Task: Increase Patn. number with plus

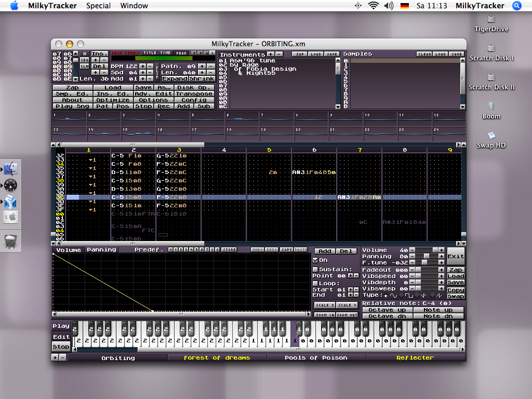Action: pyautogui.click(x=202, y=66)
